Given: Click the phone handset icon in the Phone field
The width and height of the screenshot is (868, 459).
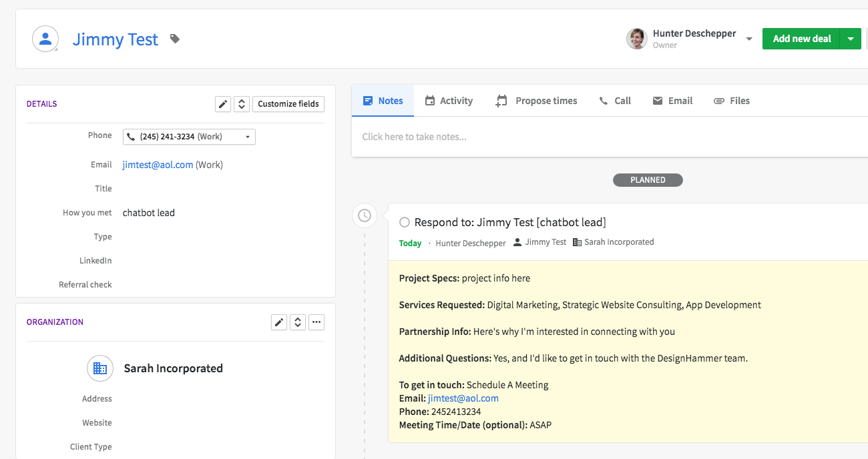Looking at the screenshot, I should click(131, 137).
